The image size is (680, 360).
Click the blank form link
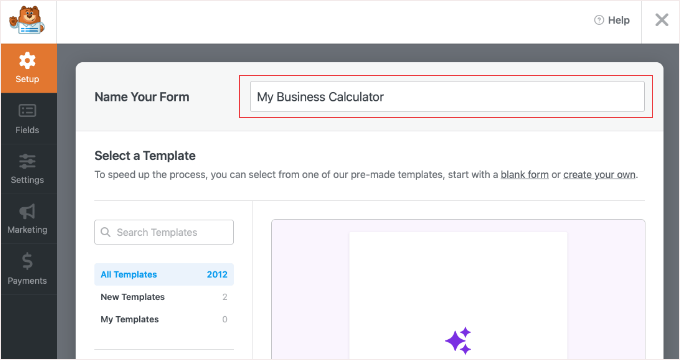[x=524, y=175]
